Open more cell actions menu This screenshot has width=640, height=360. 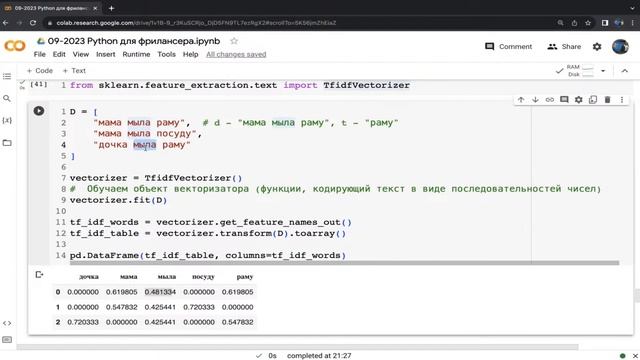(622, 100)
